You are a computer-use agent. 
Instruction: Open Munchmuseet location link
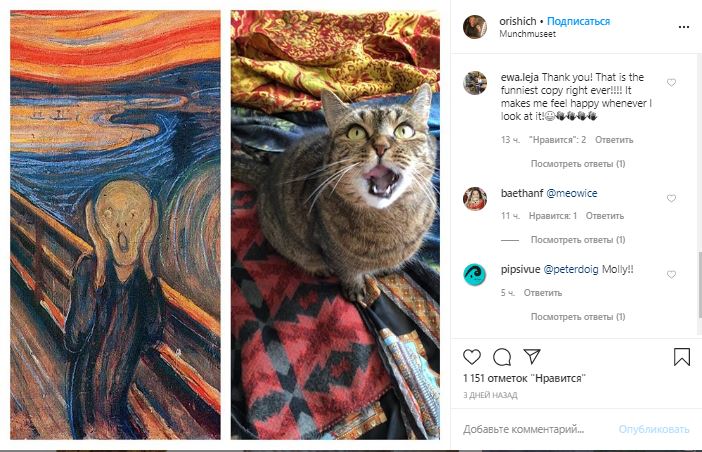pyautogui.click(x=527, y=33)
